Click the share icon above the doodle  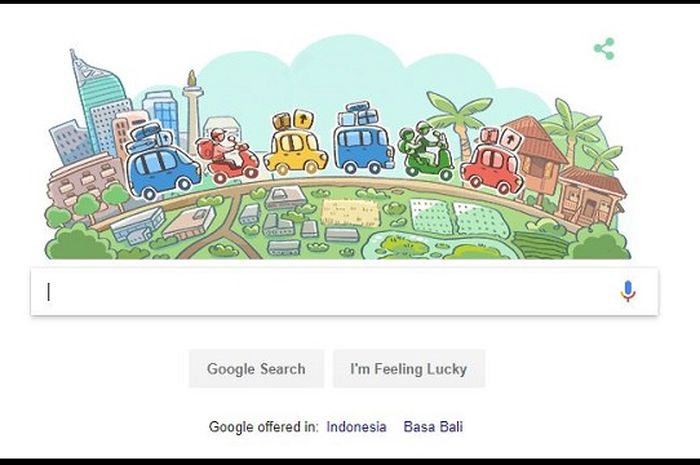click(604, 49)
